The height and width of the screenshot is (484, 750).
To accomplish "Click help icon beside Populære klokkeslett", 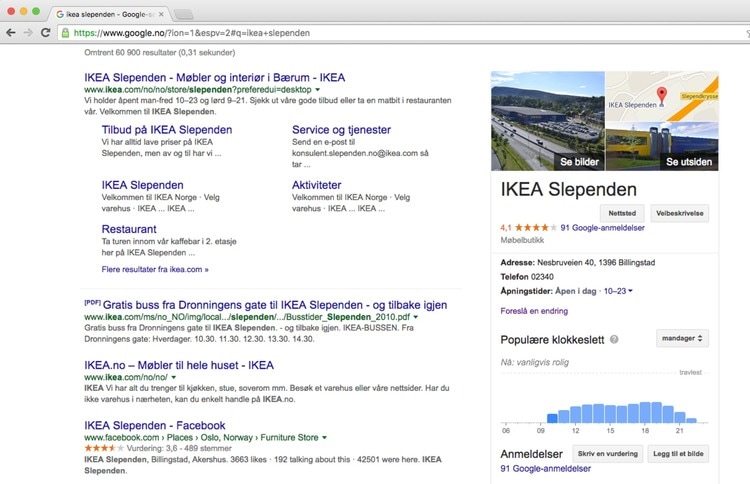I will pyautogui.click(x=614, y=340).
